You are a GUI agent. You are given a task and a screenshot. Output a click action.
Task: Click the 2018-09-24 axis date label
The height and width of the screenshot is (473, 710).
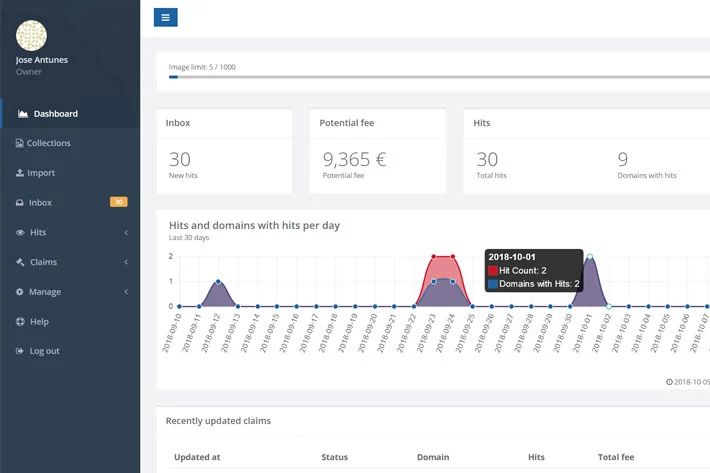pyautogui.click(x=445, y=334)
